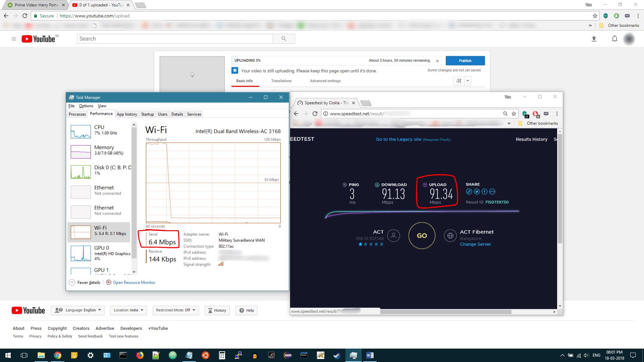Viewport: 644px width, 362px height.
Task: Open Firefox from the taskbar
Action: coord(140,355)
